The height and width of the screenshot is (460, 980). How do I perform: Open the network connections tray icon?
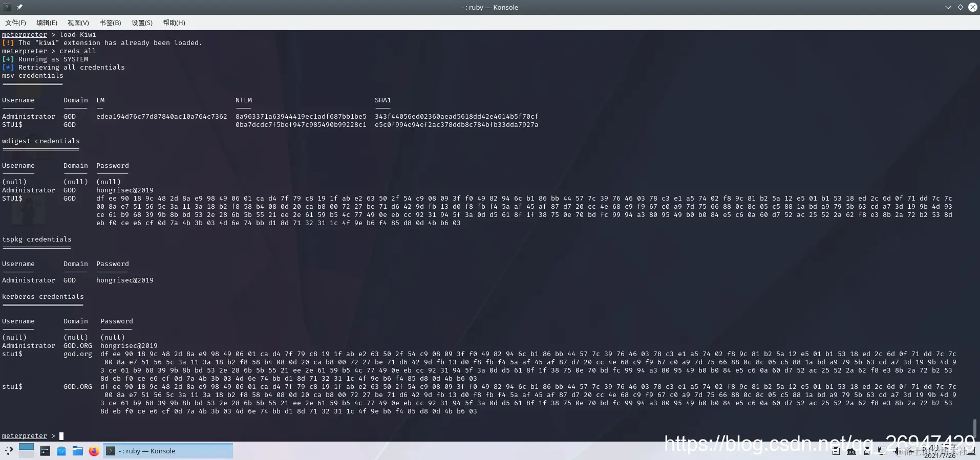pyautogui.click(x=882, y=451)
